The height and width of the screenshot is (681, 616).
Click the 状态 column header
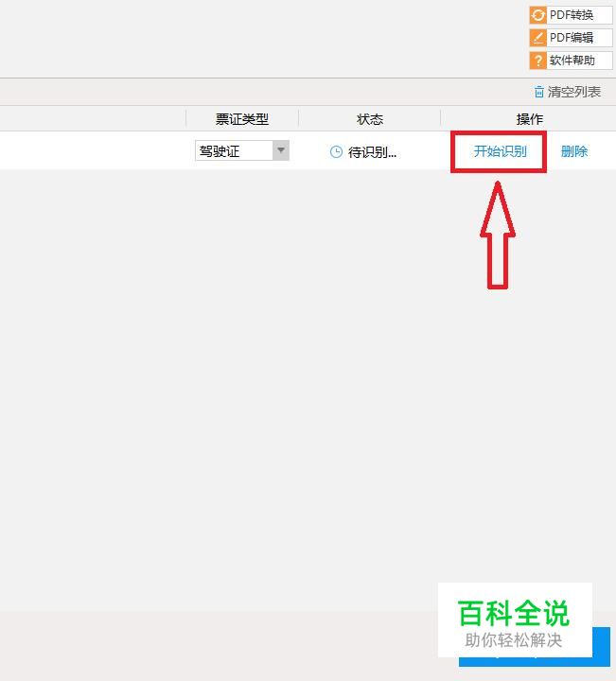370,119
